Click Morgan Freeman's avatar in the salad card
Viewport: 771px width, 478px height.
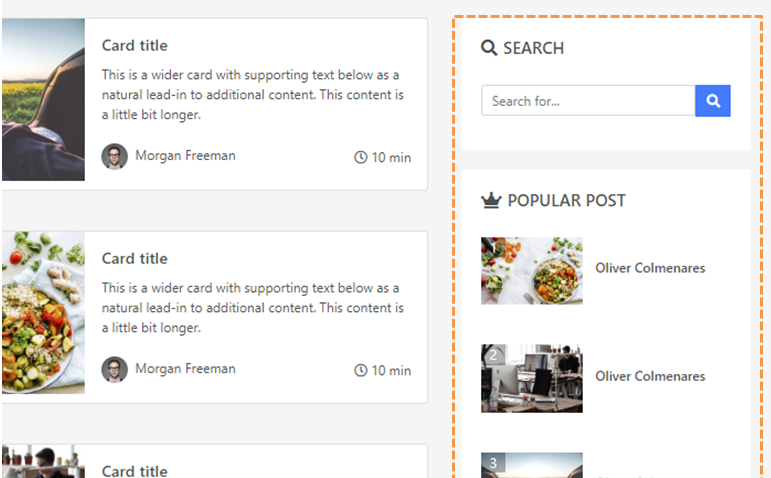pos(115,369)
